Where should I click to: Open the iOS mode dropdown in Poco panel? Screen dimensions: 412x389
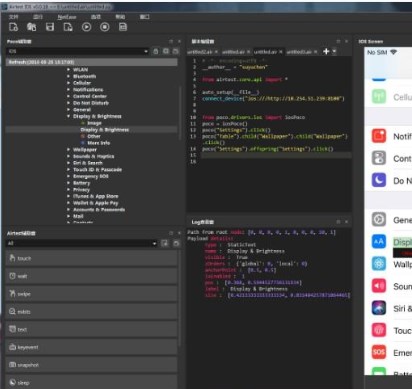[x=77, y=51]
